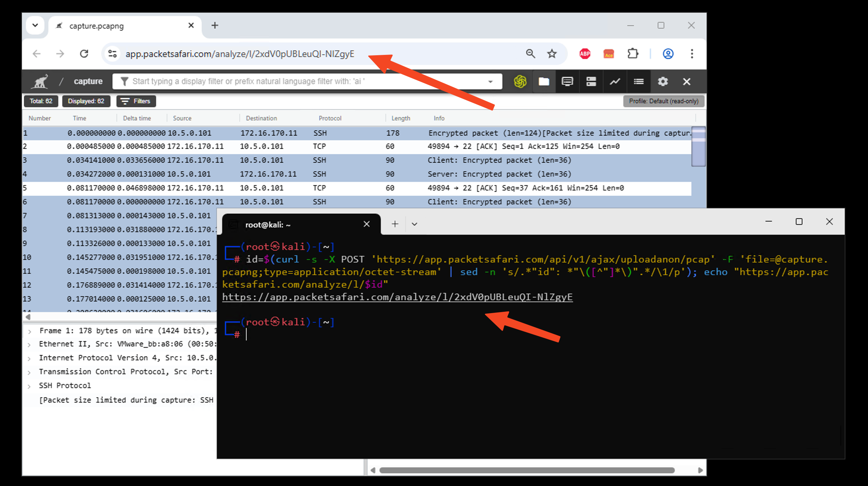Open the AI assistant swirl icon

[x=520, y=81]
